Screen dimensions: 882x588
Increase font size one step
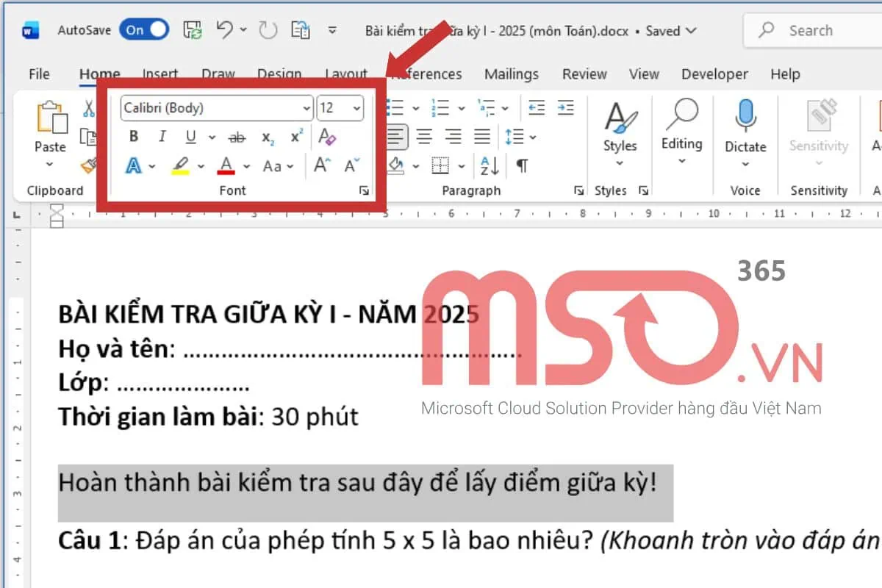coord(320,166)
